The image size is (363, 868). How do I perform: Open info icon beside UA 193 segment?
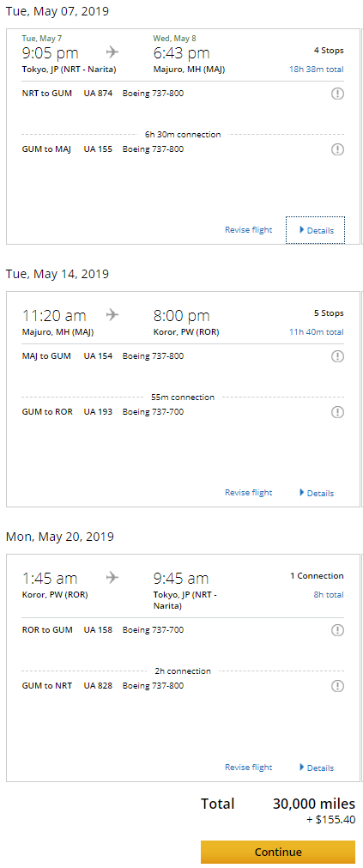click(x=337, y=412)
